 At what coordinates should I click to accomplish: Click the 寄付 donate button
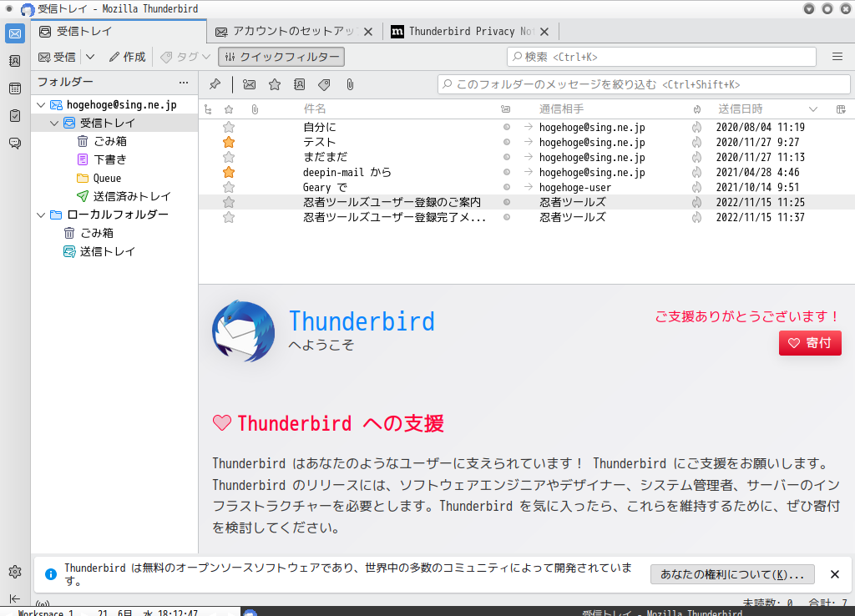pyautogui.click(x=810, y=343)
